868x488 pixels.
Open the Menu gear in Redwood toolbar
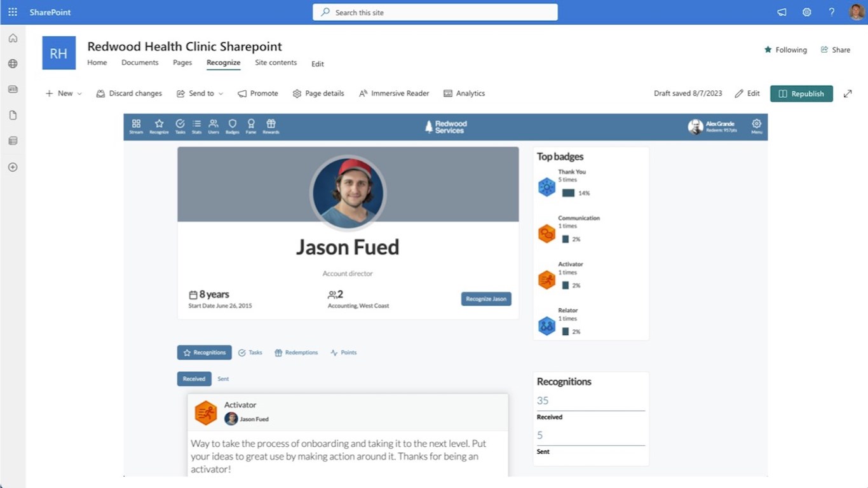pyautogui.click(x=756, y=126)
